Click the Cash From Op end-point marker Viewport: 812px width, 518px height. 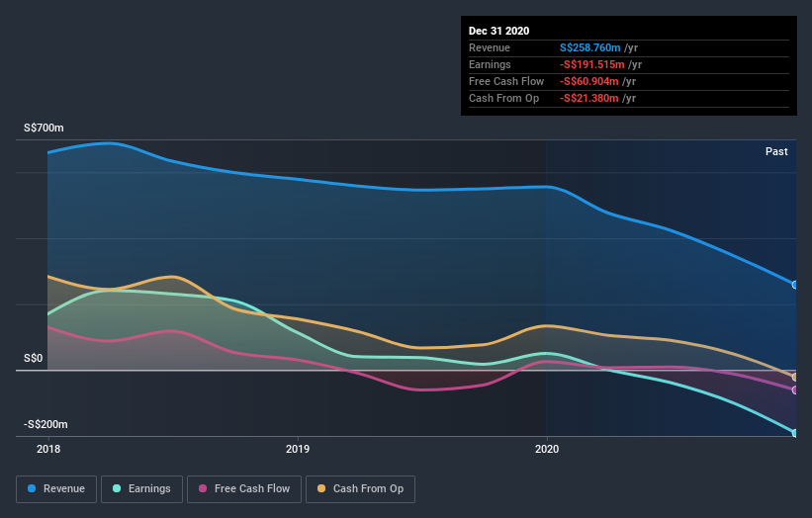[795, 378]
